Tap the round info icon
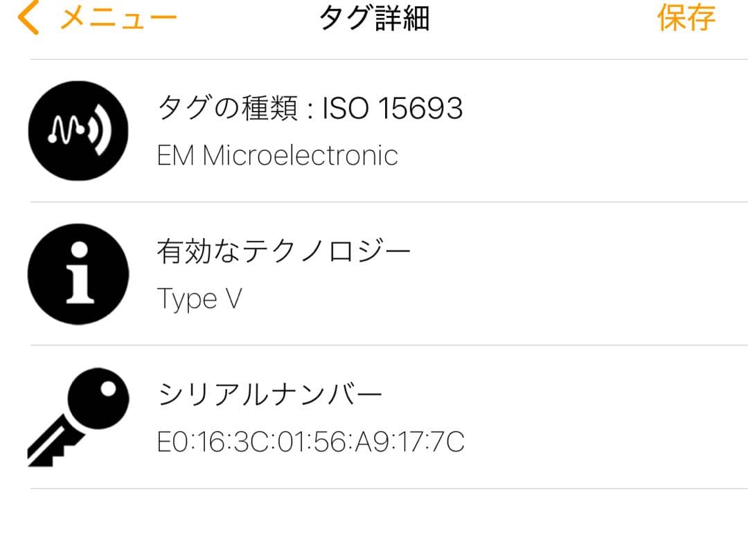Image resolution: width=748 pixels, height=560 pixels. [x=78, y=273]
